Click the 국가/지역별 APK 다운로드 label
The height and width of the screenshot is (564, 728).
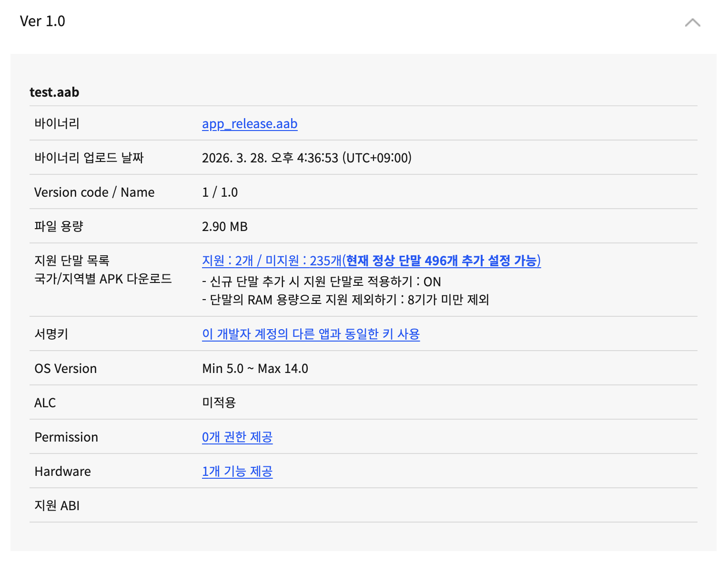103,279
